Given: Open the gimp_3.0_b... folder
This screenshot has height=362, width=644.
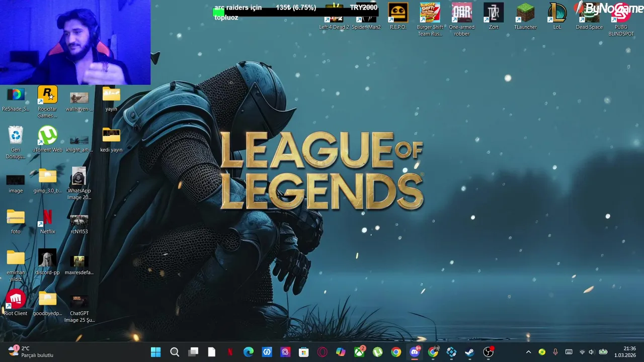Looking at the screenshot, I should [47, 181].
